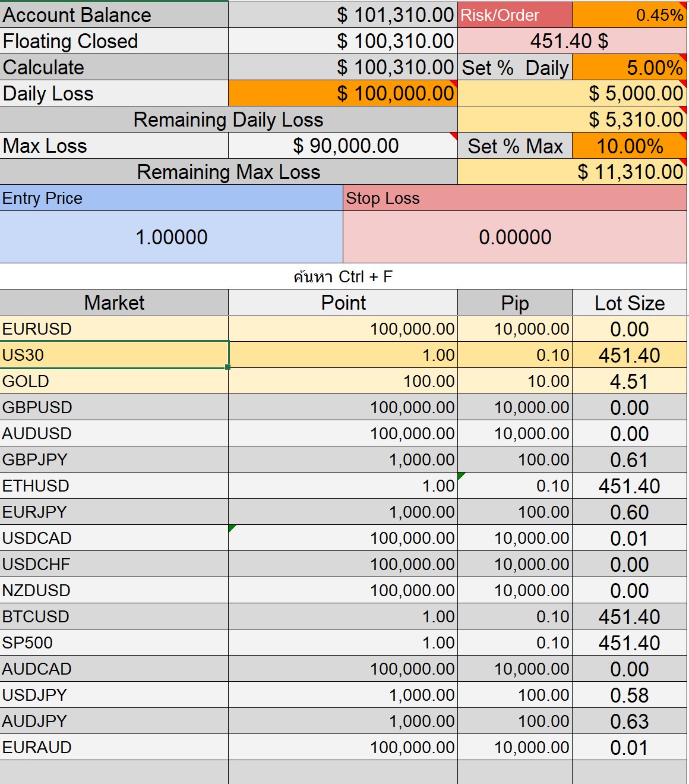Select the EURUSD Point value cell

(x=342, y=329)
